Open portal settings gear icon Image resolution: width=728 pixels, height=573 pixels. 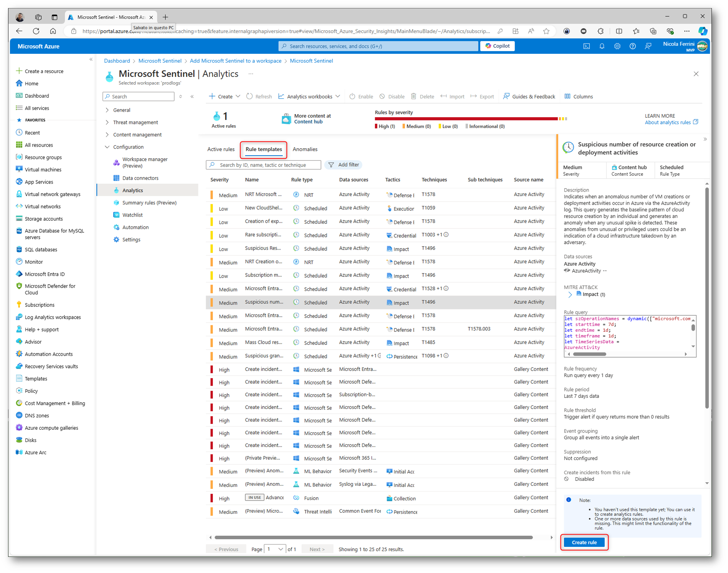pyautogui.click(x=617, y=46)
